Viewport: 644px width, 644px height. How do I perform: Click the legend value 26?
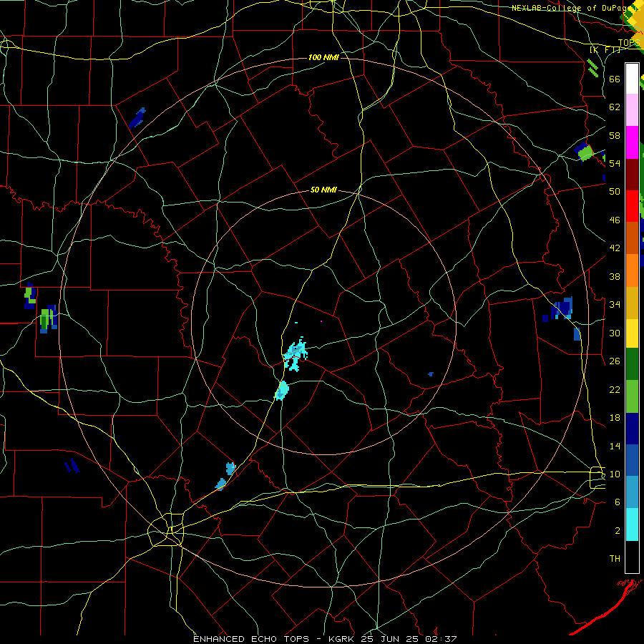pos(615,361)
